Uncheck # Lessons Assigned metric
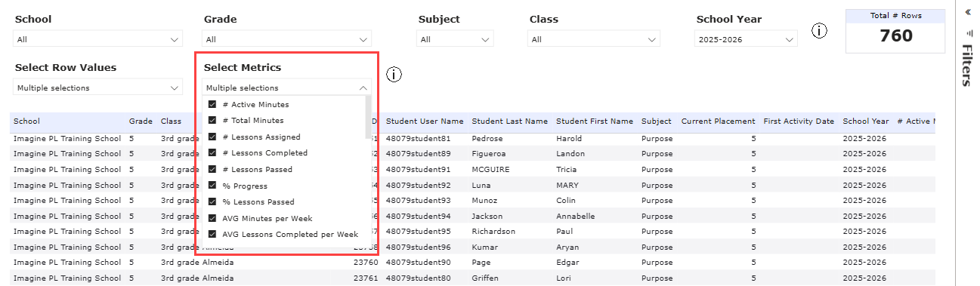Image resolution: width=980 pixels, height=286 pixels. pos(212,137)
